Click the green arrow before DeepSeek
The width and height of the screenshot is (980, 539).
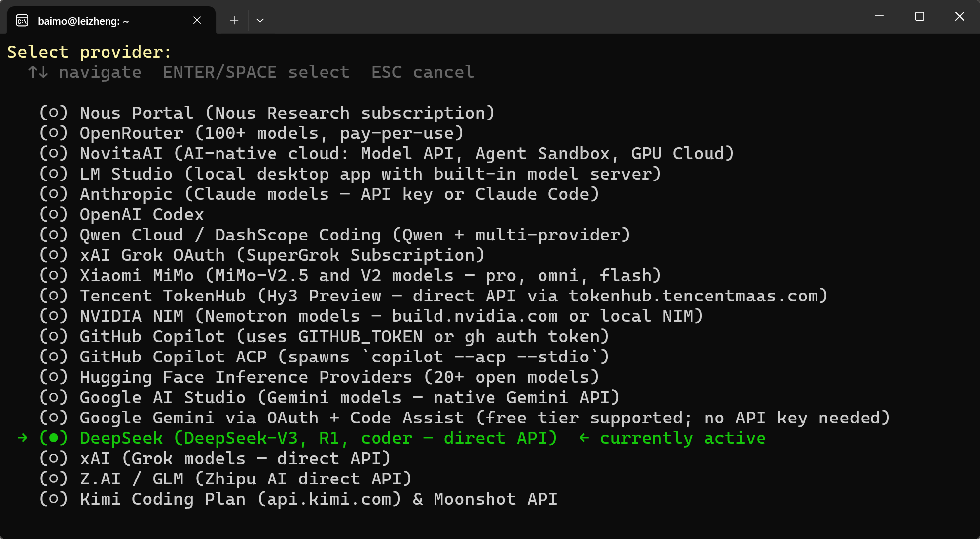coord(23,438)
